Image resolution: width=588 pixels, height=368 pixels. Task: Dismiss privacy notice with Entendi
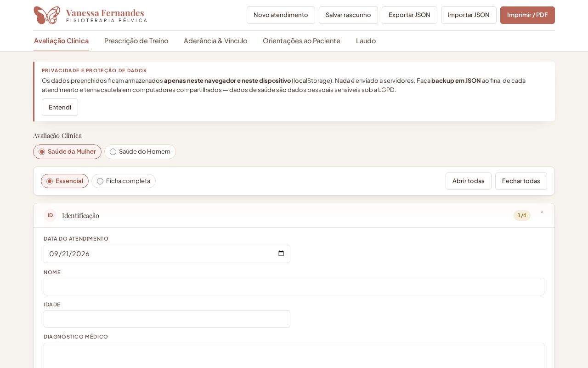coord(60,107)
